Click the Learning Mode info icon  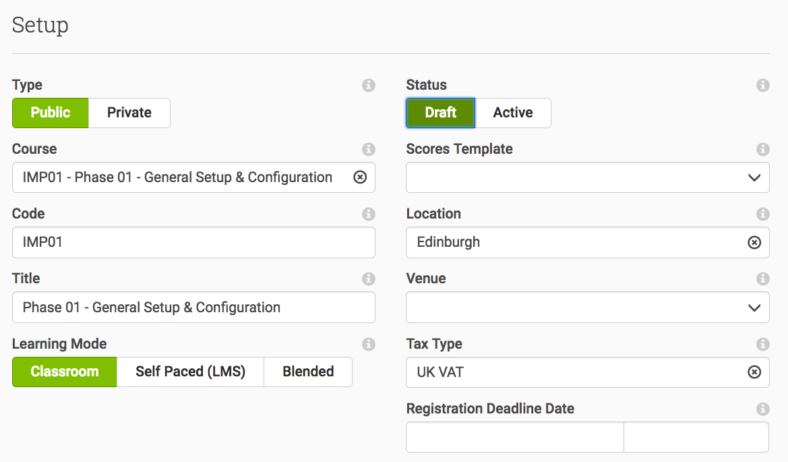(368, 344)
